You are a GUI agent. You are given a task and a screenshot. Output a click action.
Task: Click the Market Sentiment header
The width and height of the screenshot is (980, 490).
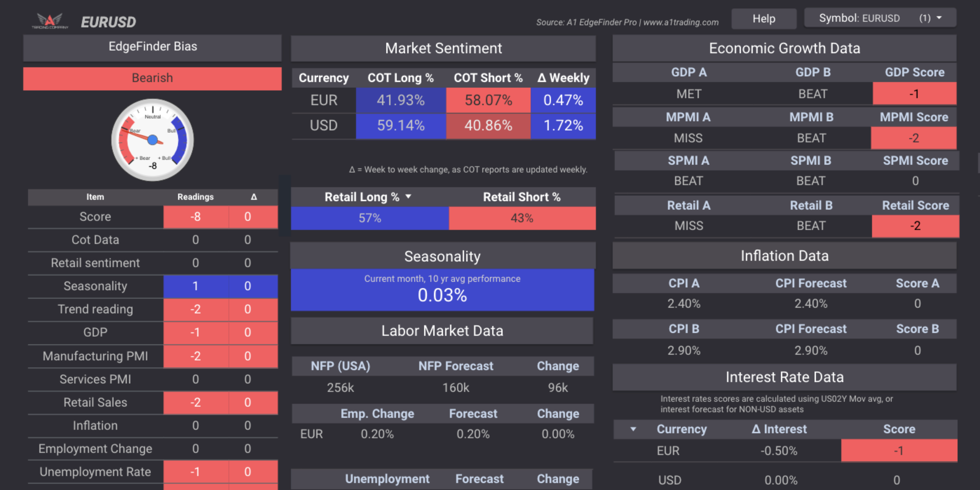click(443, 48)
